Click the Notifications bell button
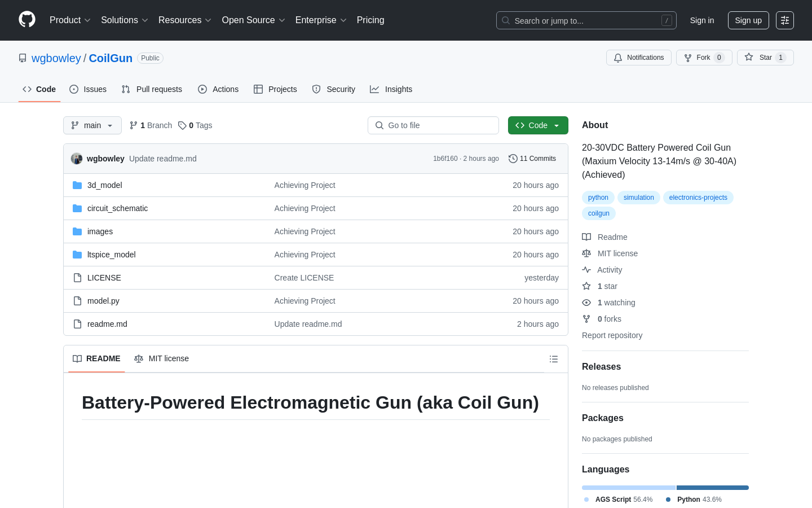This screenshot has width=812, height=508. (x=639, y=58)
